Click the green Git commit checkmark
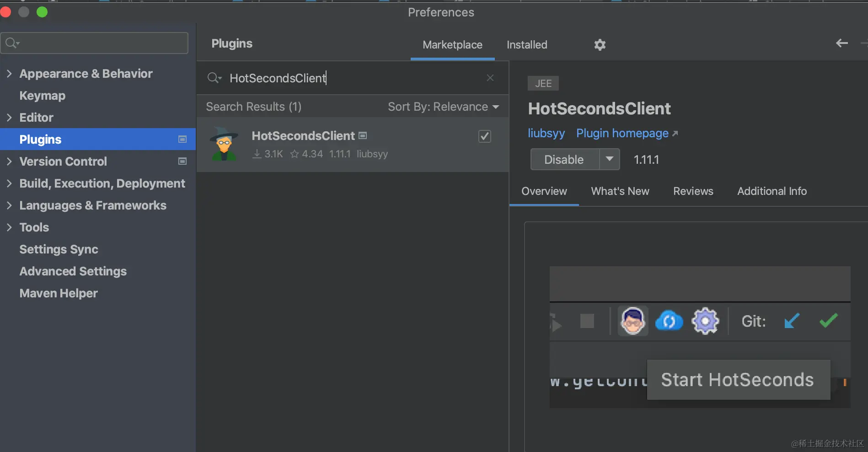868x452 pixels. (x=828, y=321)
